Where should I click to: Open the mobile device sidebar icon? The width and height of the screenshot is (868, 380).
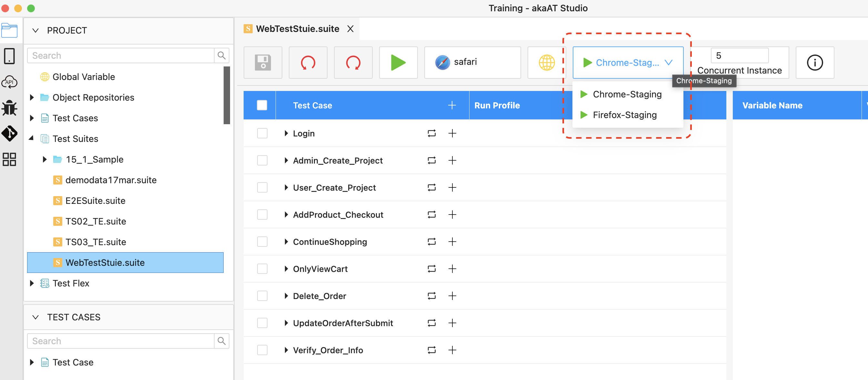point(9,56)
